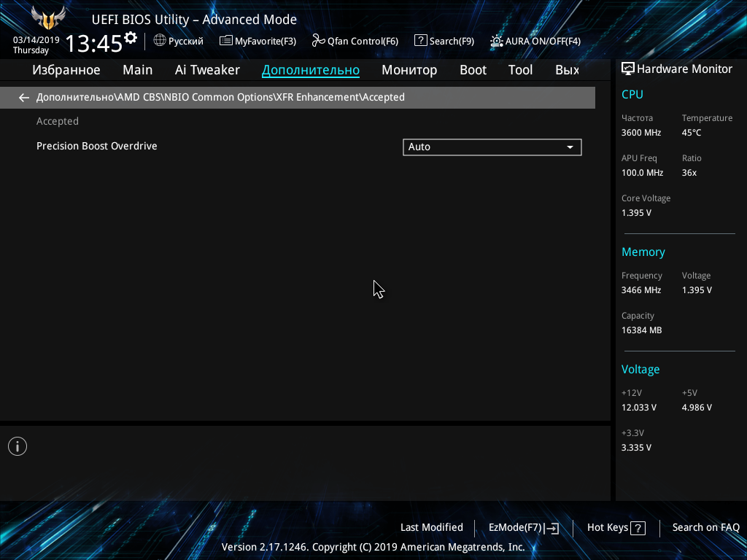The width and height of the screenshot is (747, 560).
Task: Click the Search question mark icon
Action: click(421, 41)
